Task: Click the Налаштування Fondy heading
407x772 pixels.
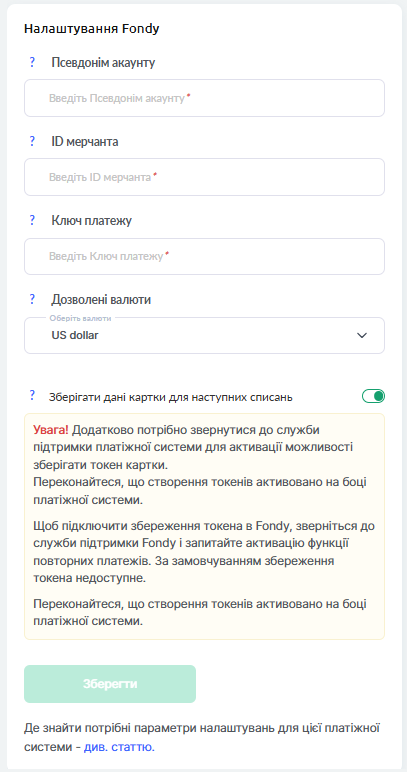Action: click(92, 29)
